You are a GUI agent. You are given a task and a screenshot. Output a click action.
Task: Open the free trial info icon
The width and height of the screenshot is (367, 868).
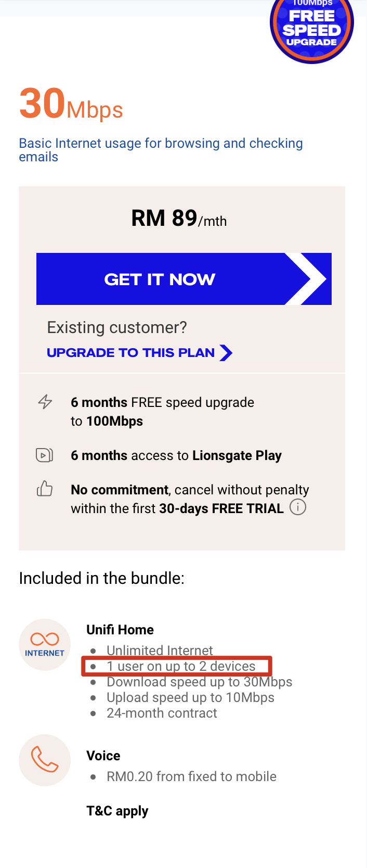click(297, 507)
